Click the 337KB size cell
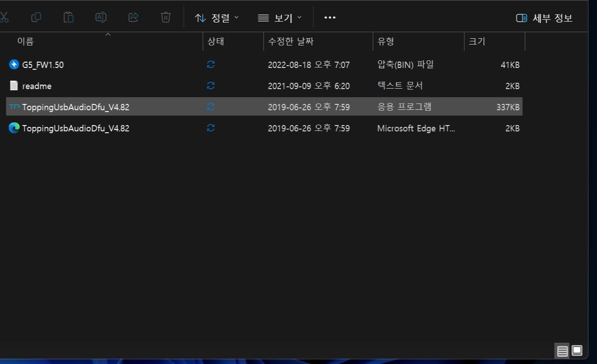Image resolution: width=597 pixels, height=364 pixels. [508, 107]
